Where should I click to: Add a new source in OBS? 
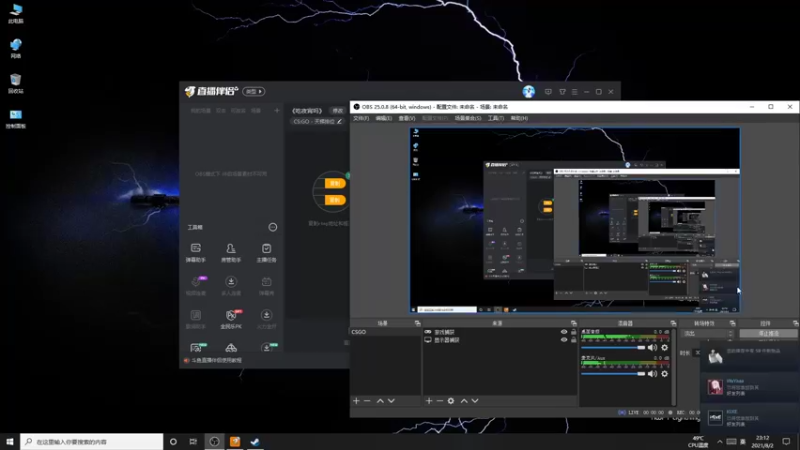429,401
